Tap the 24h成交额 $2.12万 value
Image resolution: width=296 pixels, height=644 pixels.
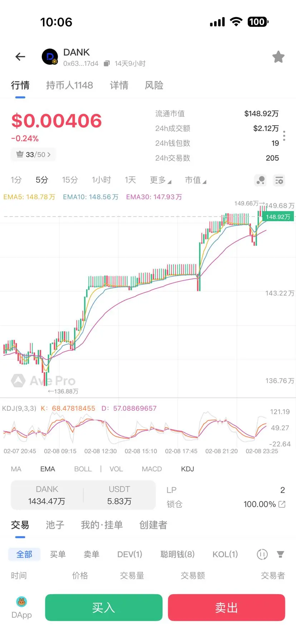click(x=266, y=128)
